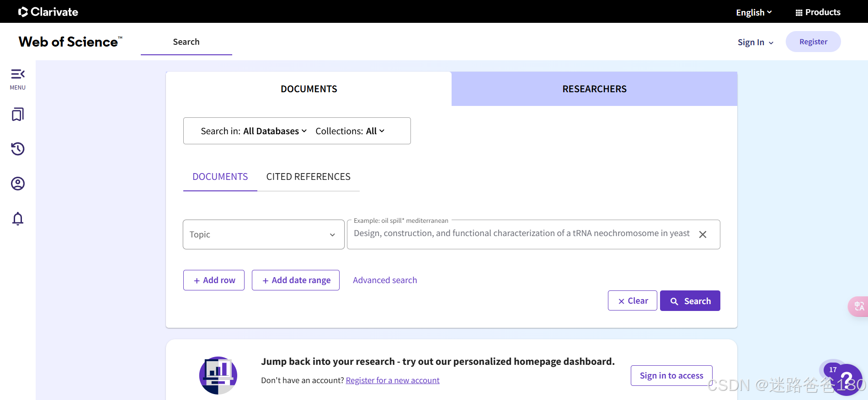
Task: Open the marked list bookmark icon
Action: [x=18, y=114]
